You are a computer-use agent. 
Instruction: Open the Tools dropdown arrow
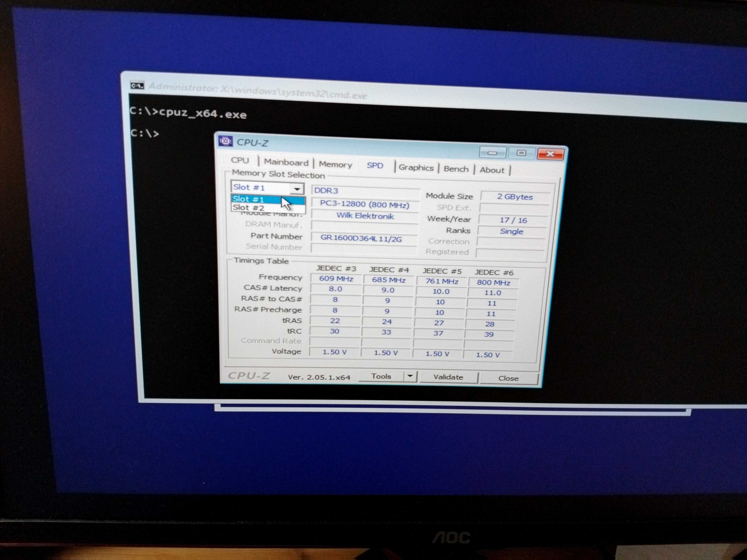point(410,376)
